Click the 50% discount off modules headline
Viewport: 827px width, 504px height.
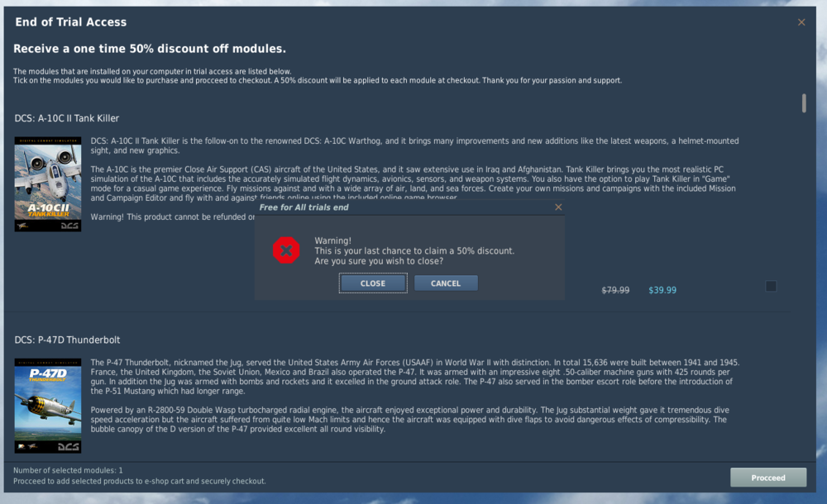tap(149, 49)
